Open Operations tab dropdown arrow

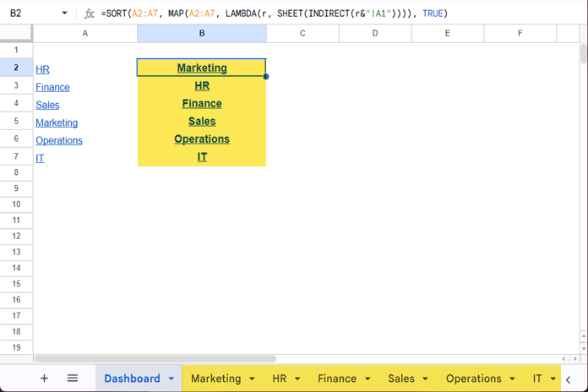[x=512, y=378]
